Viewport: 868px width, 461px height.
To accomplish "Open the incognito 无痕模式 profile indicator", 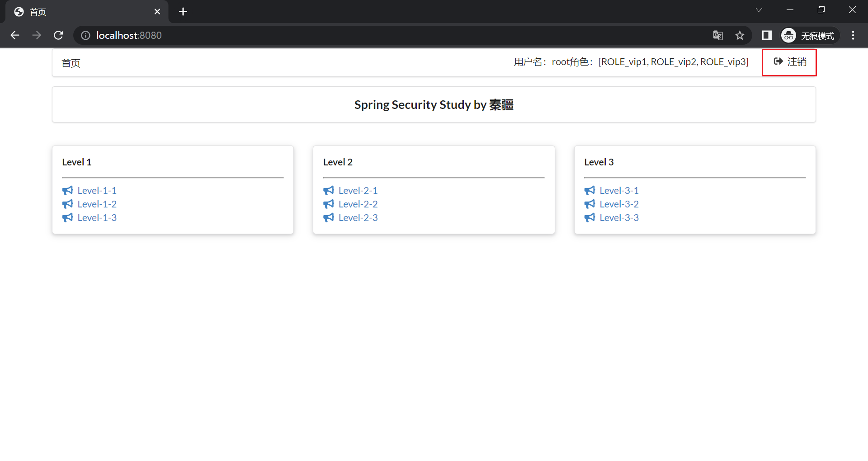I will (809, 35).
